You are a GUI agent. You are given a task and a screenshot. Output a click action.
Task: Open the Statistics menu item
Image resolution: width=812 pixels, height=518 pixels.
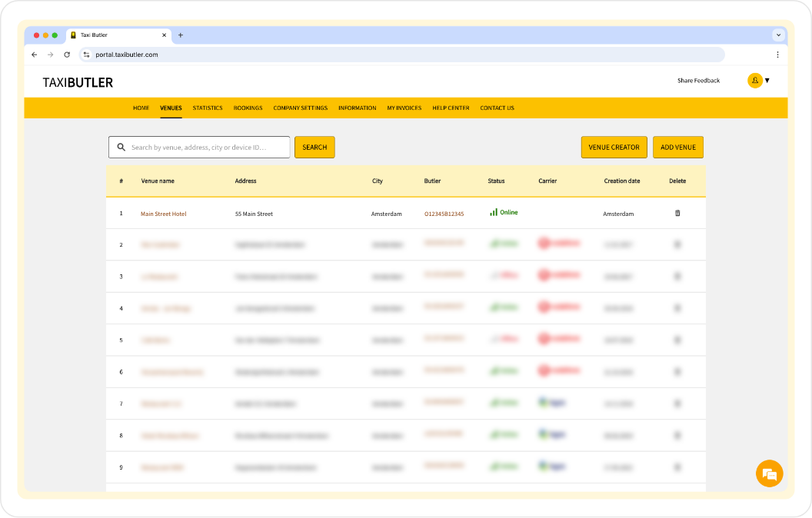point(208,108)
